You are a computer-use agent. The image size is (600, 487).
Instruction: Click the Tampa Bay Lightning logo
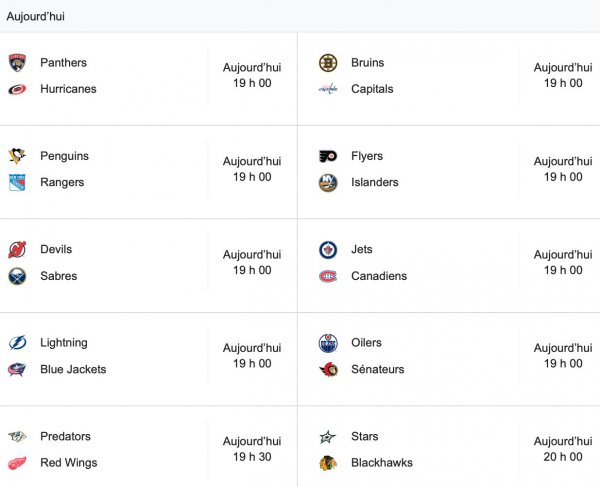(x=17, y=343)
